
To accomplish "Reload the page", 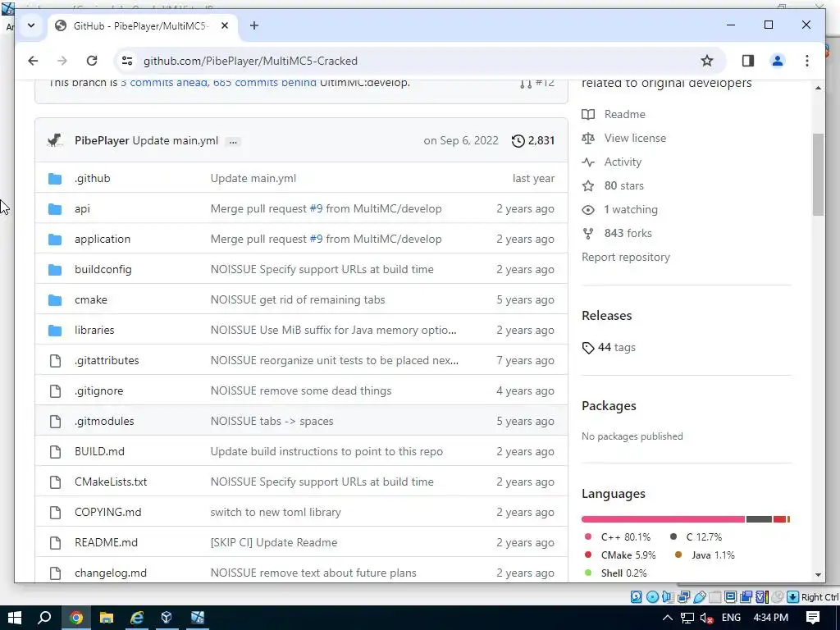I will 92,61.
